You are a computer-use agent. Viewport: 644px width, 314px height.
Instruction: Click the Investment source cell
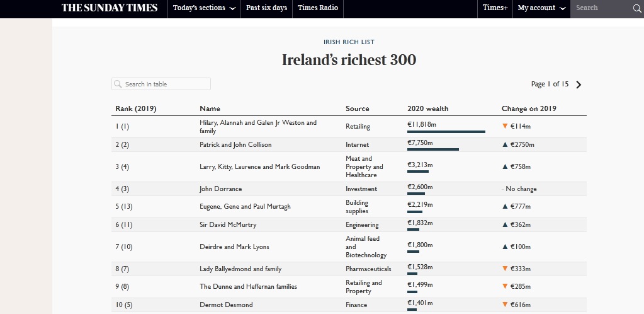[x=361, y=189]
